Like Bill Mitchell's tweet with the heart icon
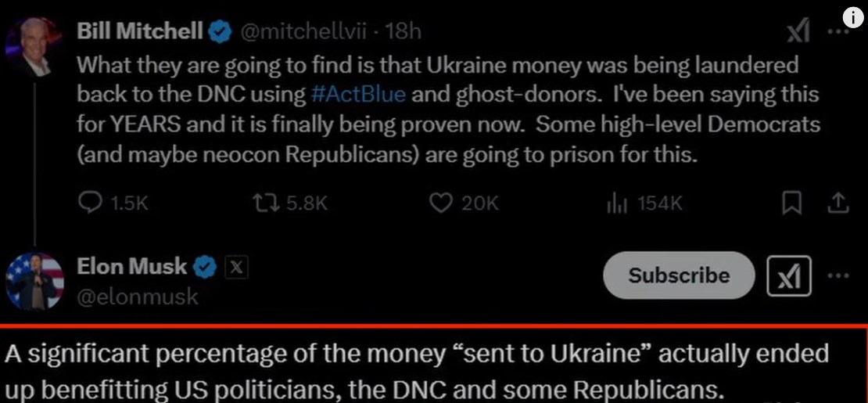868x403 pixels. click(x=442, y=203)
